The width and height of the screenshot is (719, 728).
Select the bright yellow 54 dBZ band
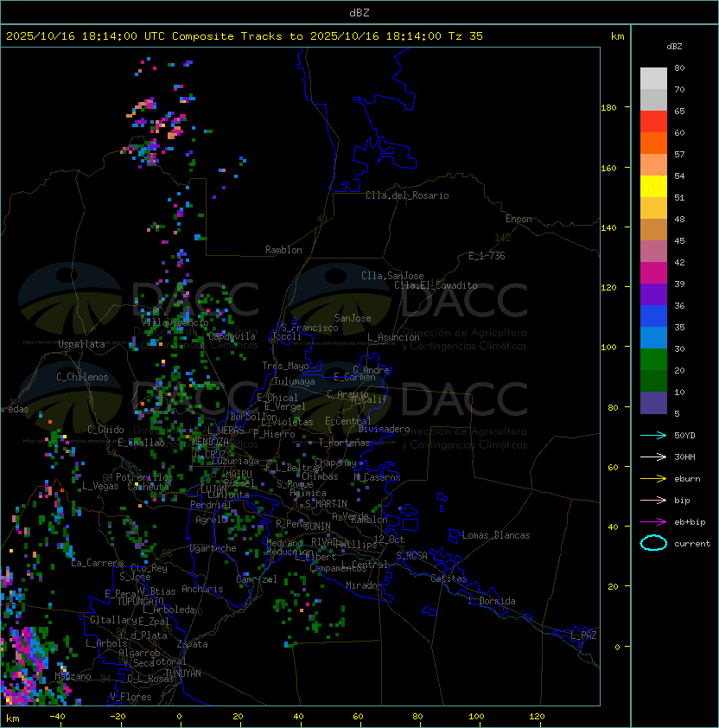(x=653, y=186)
